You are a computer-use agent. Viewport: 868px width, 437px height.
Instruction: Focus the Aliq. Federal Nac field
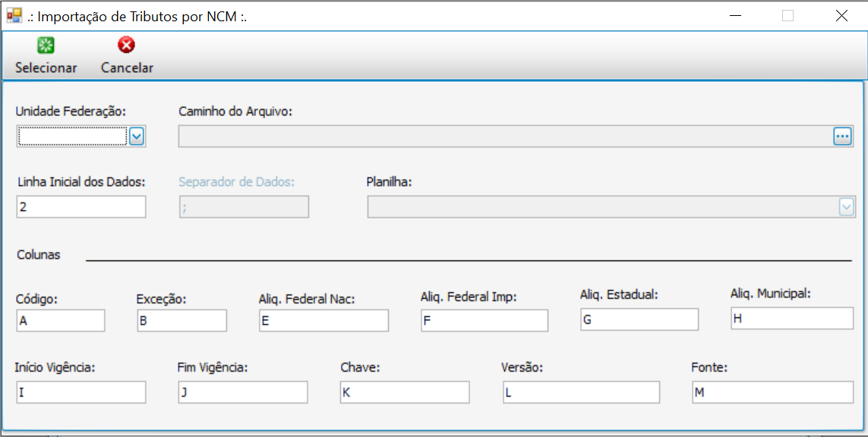[x=324, y=321]
